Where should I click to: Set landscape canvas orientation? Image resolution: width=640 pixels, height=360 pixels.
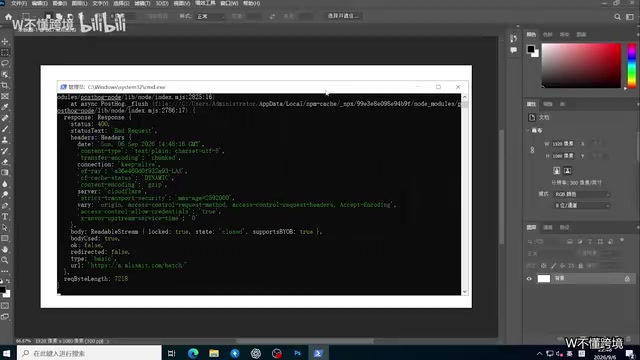pos(567,171)
